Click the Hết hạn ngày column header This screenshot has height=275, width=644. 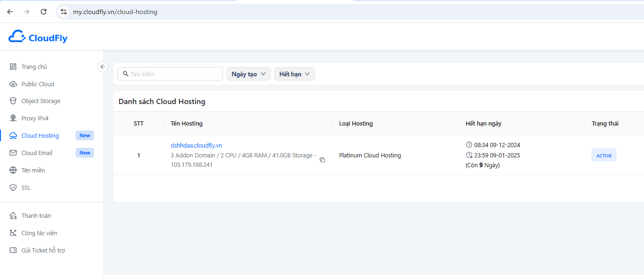point(483,124)
